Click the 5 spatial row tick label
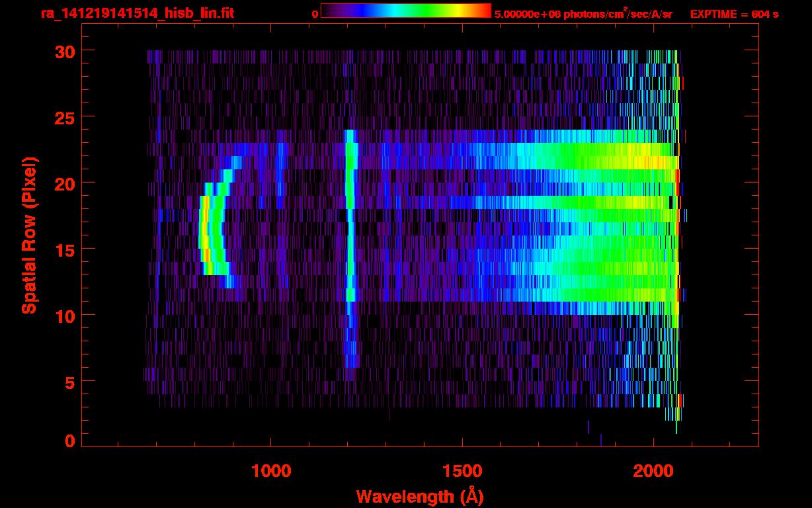The height and width of the screenshot is (508, 812). click(70, 382)
